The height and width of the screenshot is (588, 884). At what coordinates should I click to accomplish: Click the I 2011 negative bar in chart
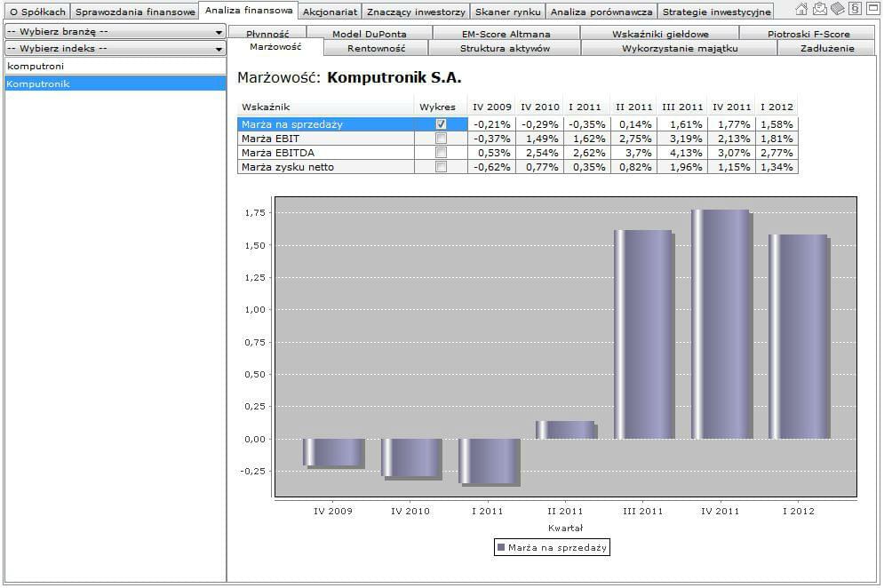489,462
